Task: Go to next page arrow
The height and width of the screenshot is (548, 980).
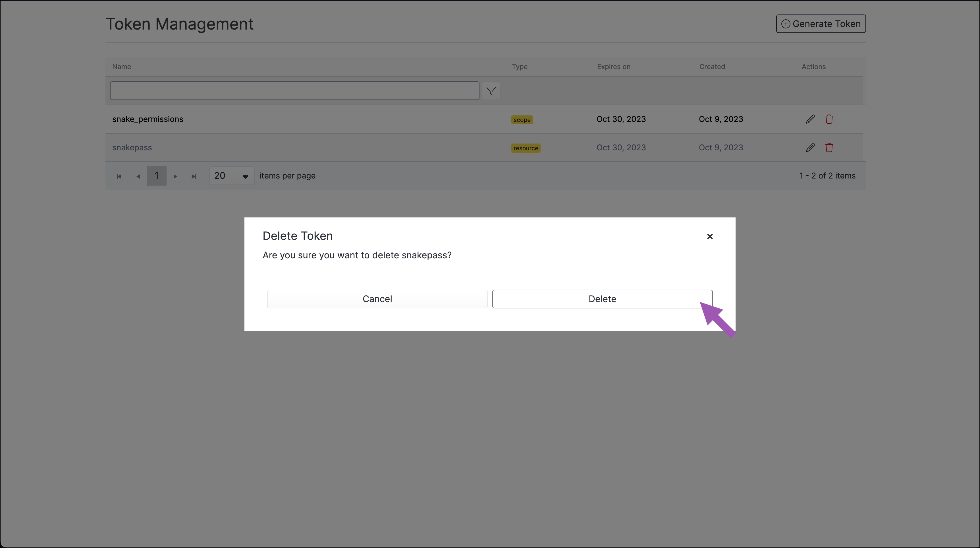Action: 175,176
